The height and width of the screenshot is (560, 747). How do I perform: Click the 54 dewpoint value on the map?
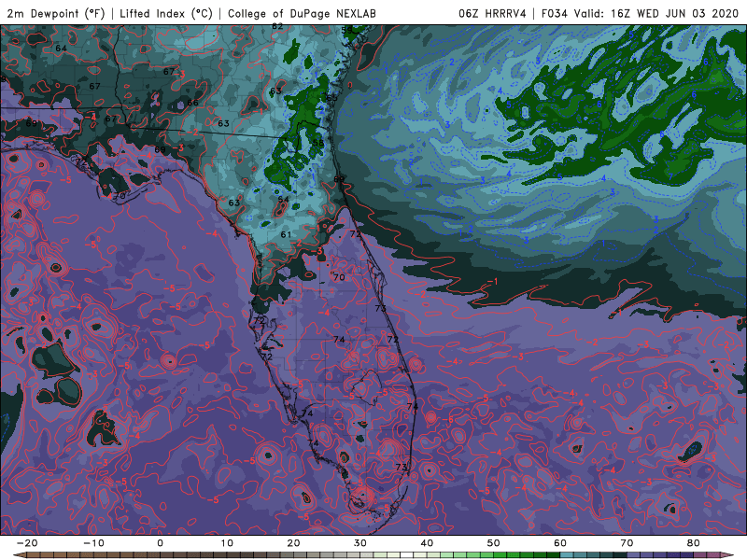[284, 200]
